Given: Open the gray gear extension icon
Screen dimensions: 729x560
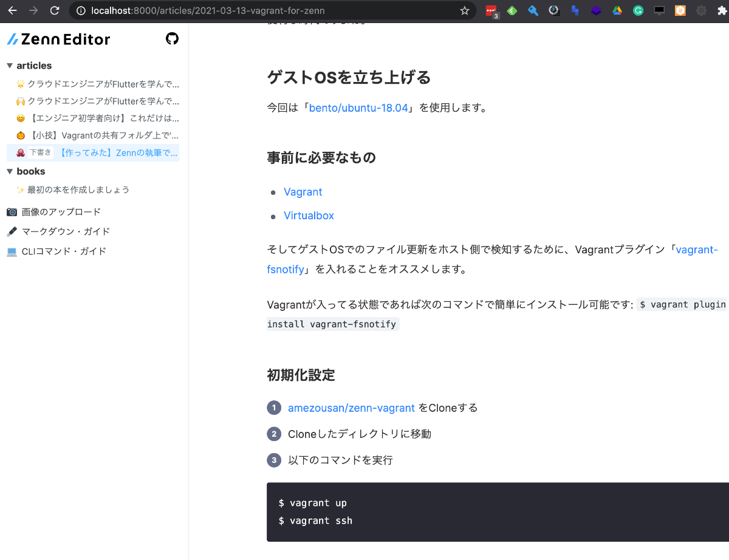Looking at the screenshot, I should pyautogui.click(x=701, y=10).
